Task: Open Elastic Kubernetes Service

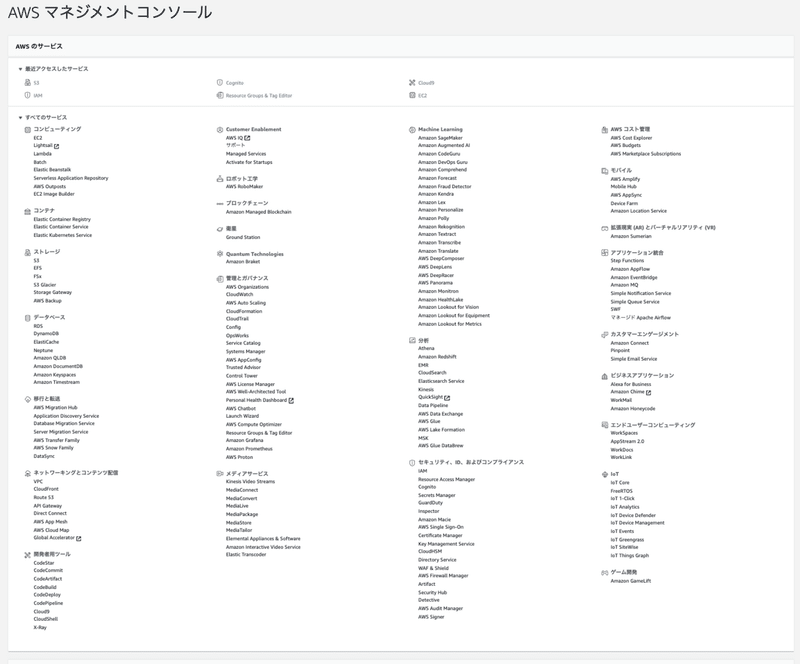Action: coord(63,235)
